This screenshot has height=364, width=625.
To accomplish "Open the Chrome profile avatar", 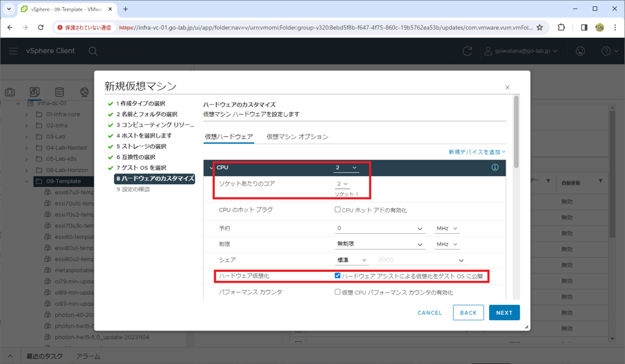I will point(599,27).
